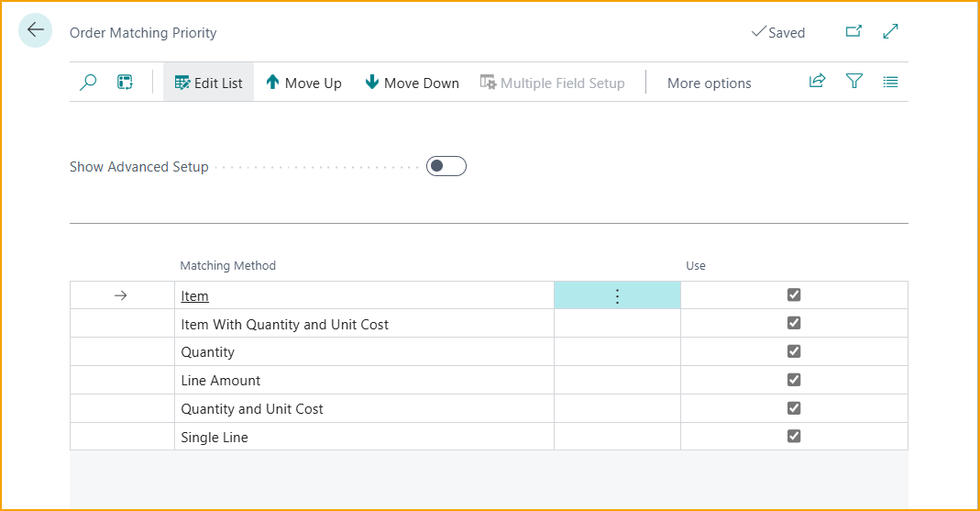Open the search magnifier icon
This screenshot has width=980, height=511.
coord(88,83)
